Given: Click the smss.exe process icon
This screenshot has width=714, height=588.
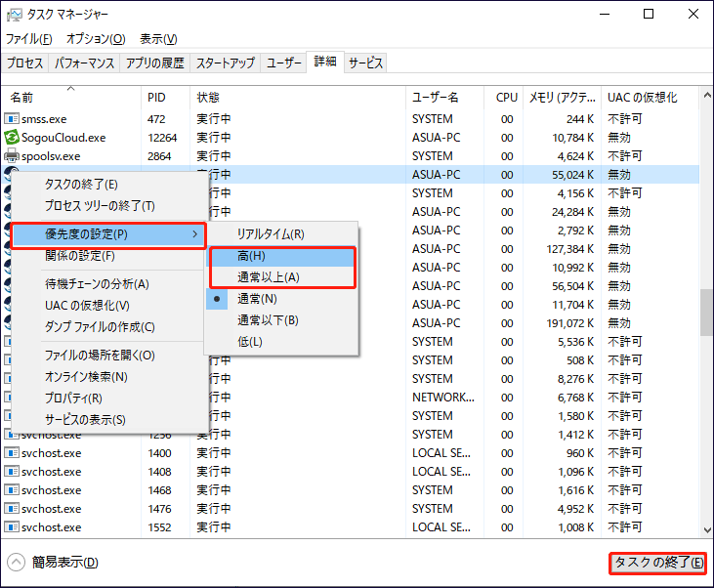Looking at the screenshot, I should pos(12,119).
